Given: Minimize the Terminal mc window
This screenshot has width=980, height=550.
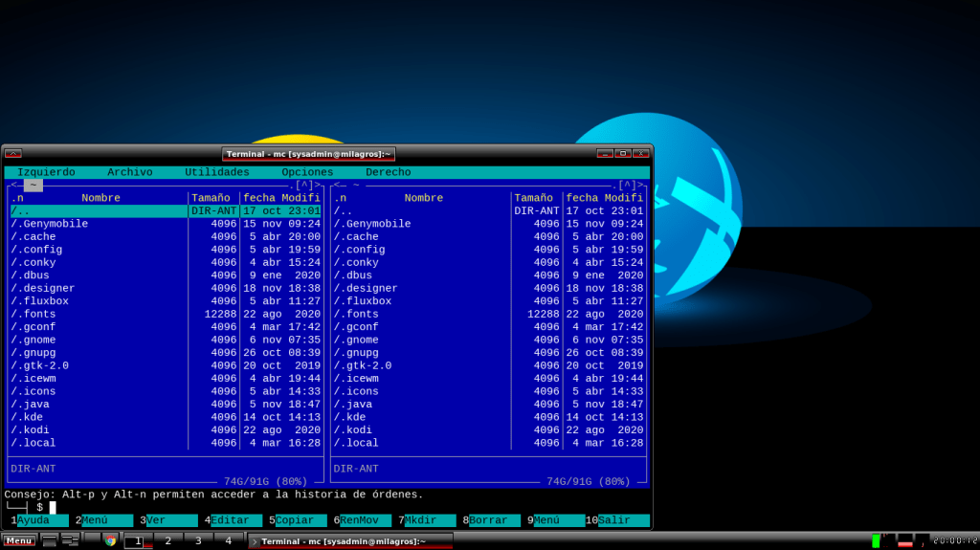Looking at the screenshot, I should pyautogui.click(x=605, y=153).
